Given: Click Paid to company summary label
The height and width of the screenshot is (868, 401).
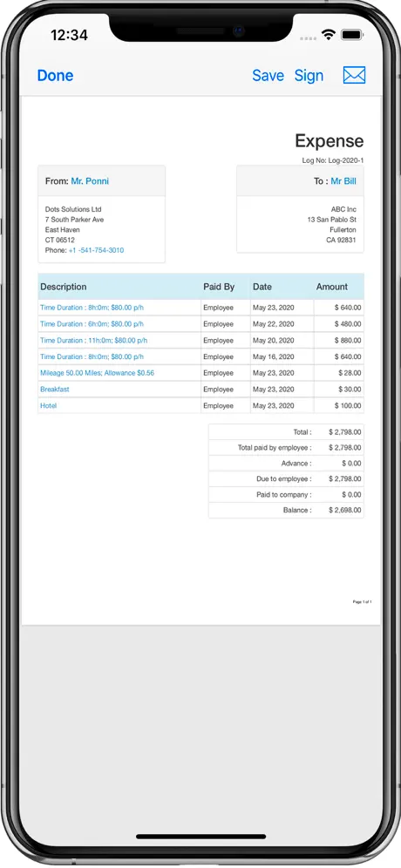Looking at the screenshot, I should (x=284, y=494).
